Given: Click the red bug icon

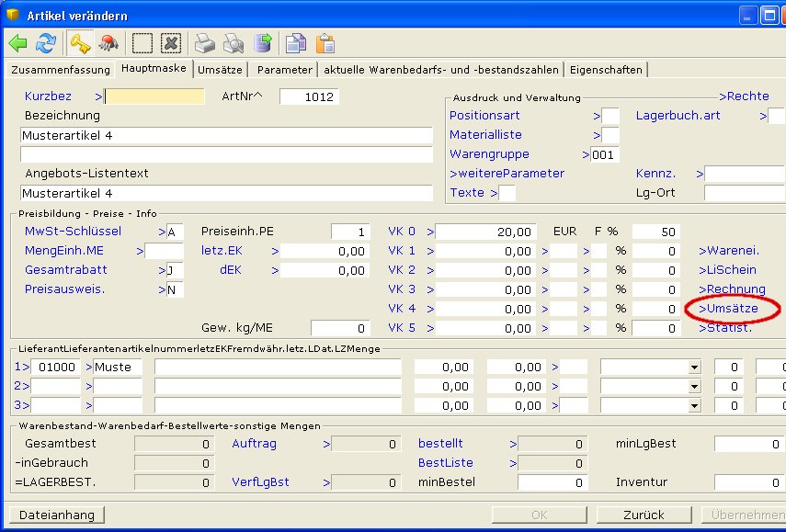Looking at the screenshot, I should tap(108, 43).
